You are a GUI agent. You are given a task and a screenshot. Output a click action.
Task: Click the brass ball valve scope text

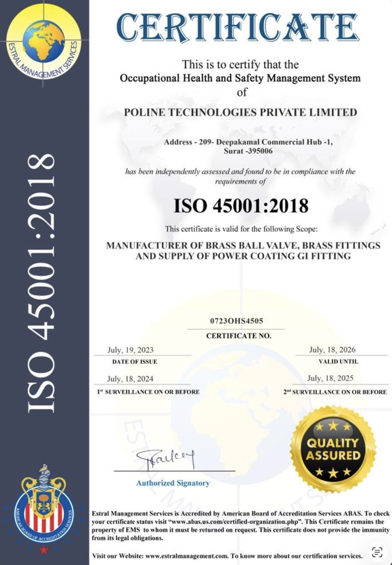coord(243,245)
